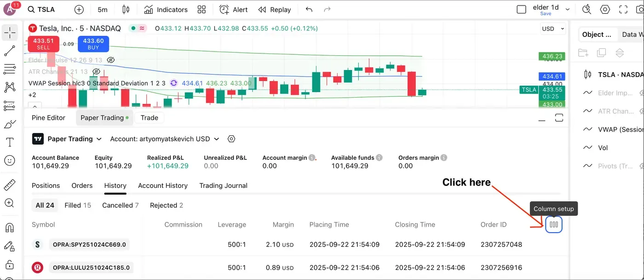Open the USD currency dropdown
This screenshot has width=644, height=280.
553,29
